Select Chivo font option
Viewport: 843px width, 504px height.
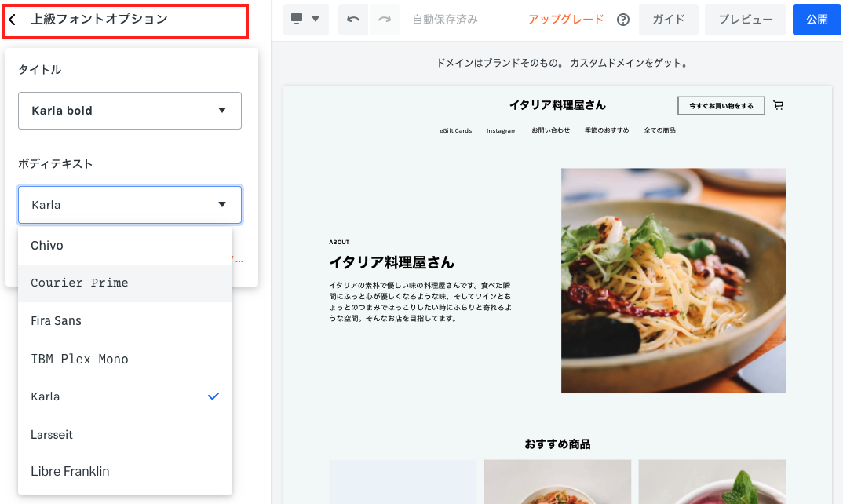125,246
